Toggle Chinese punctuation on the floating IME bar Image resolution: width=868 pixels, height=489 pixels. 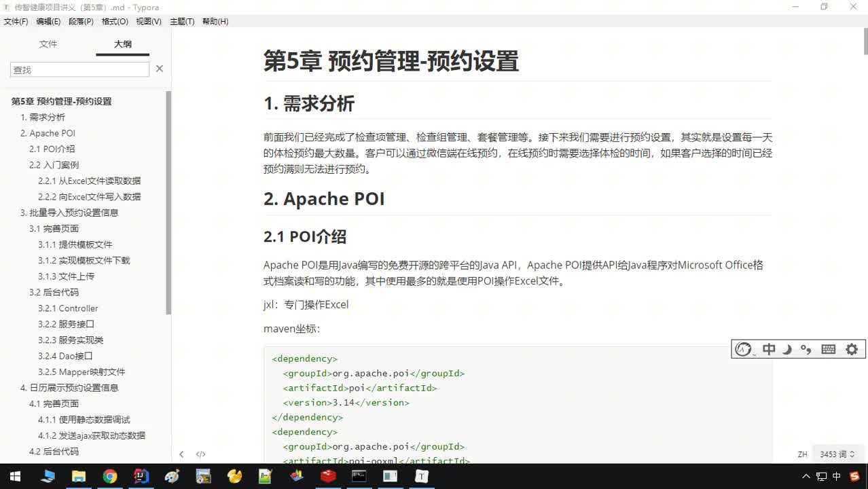point(806,349)
